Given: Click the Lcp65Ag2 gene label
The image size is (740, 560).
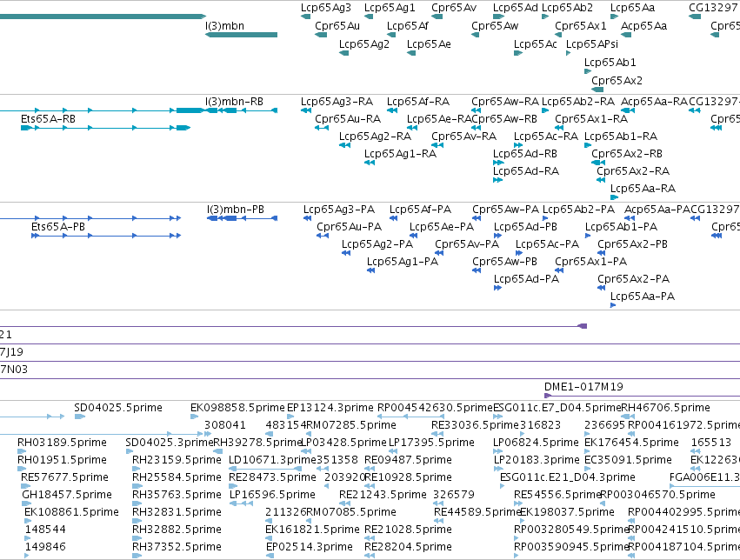Looking at the screenshot, I should click(363, 44).
